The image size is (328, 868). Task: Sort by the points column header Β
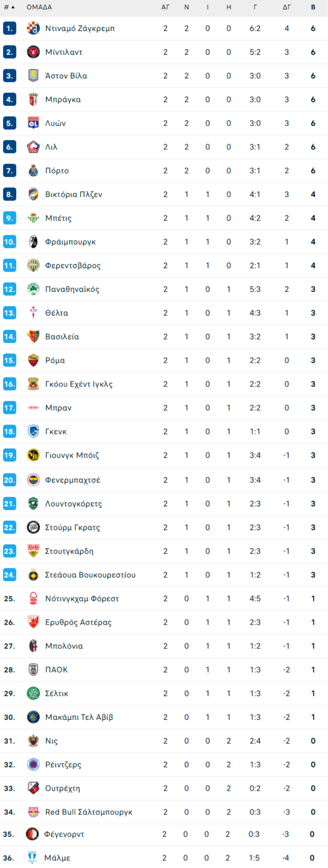313,7
